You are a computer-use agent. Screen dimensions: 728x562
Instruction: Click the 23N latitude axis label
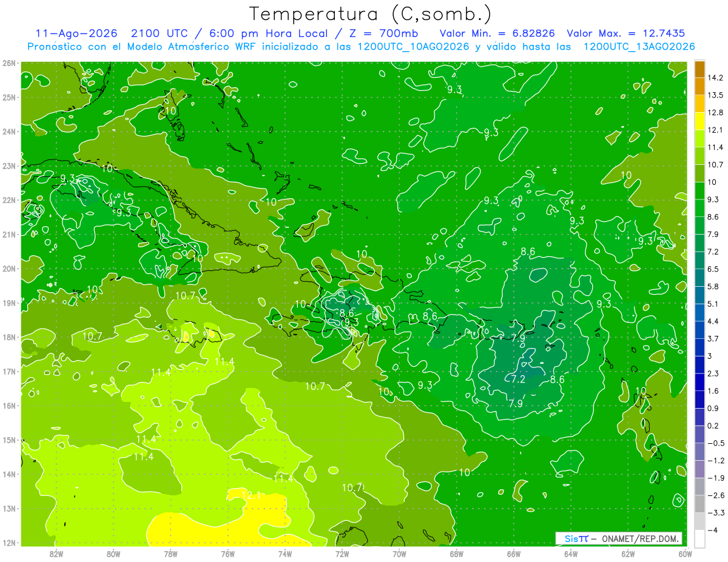click(x=9, y=166)
